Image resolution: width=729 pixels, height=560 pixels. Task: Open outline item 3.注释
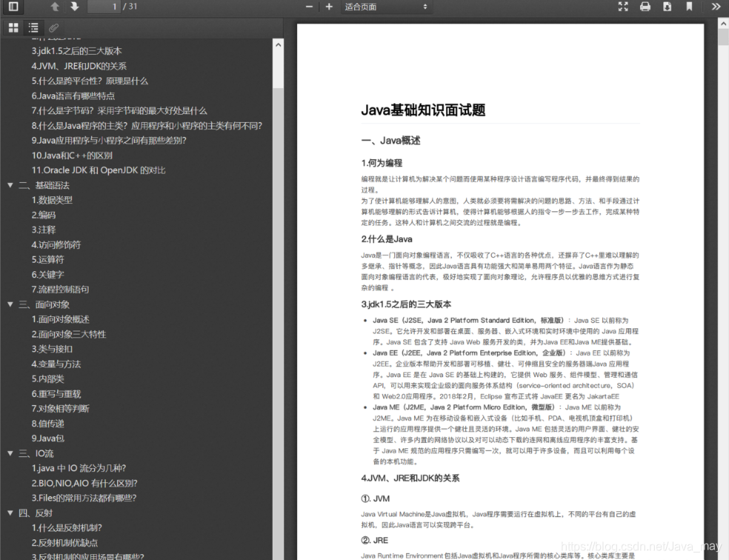pos(44,230)
